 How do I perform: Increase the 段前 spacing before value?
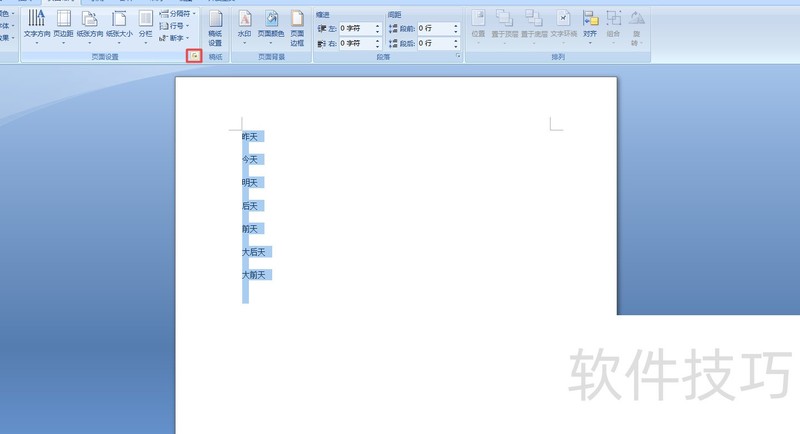[x=456, y=25]
